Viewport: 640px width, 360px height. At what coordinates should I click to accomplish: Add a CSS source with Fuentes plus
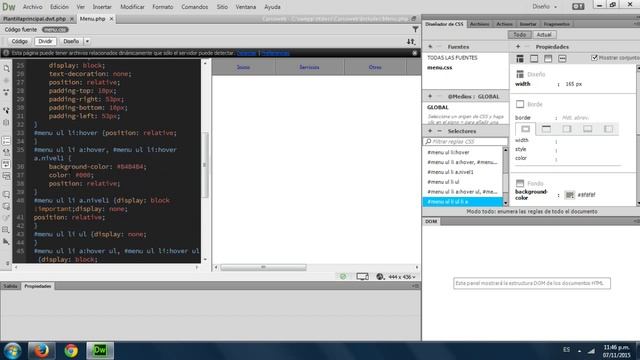430,47
